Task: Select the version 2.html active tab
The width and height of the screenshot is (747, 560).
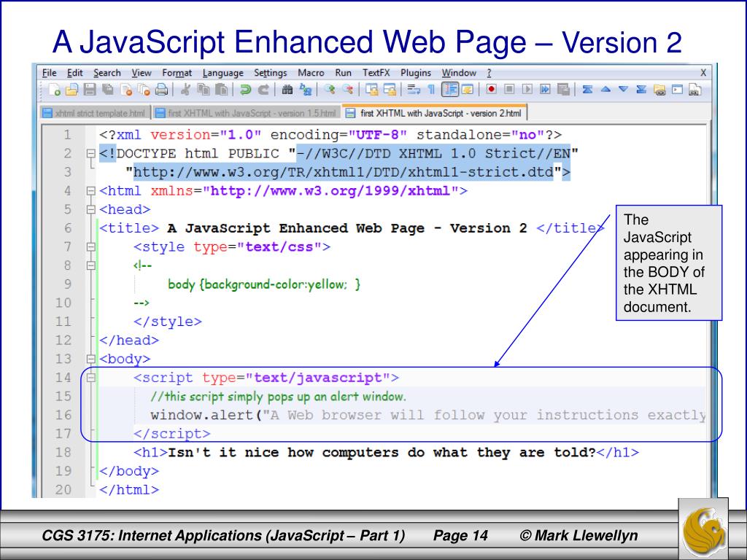Action: pos(434,112)
